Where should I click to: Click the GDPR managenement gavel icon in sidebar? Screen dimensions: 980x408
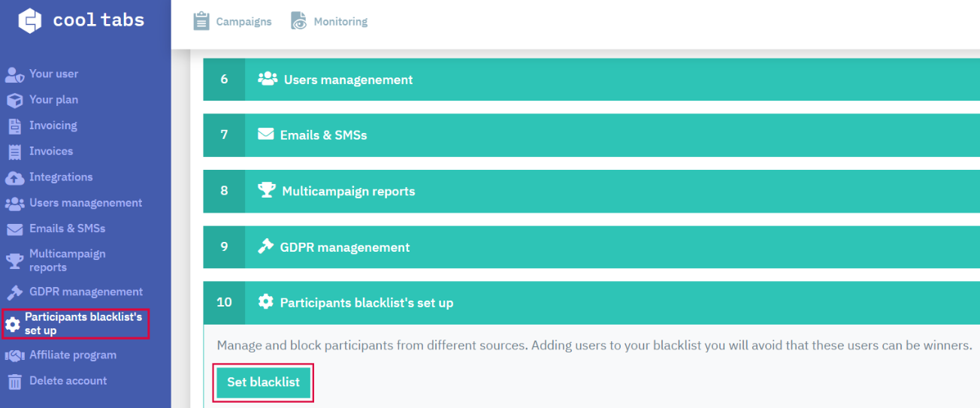coord(15,292)
